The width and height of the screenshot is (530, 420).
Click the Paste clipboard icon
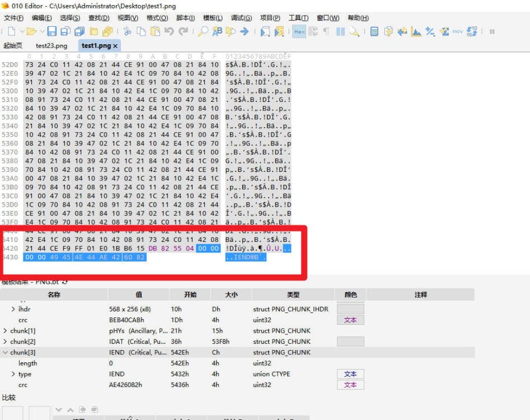pyautogui.click(x=155, y=32)
